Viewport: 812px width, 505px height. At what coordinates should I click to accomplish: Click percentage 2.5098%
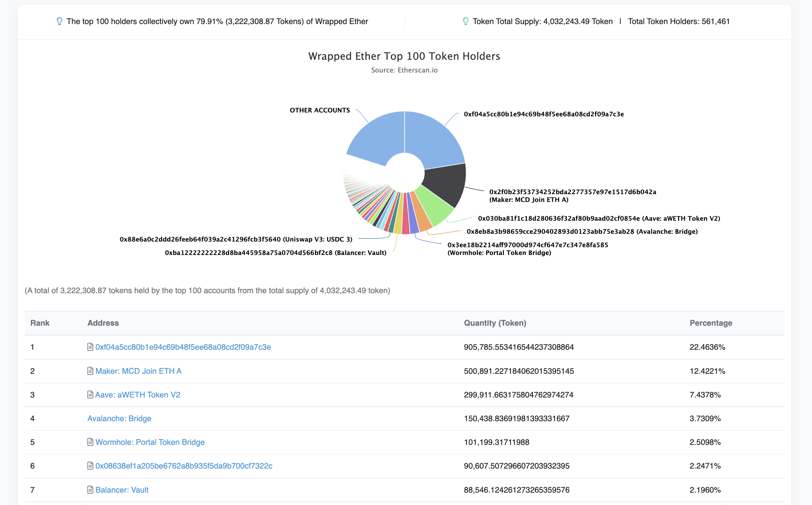705,442
